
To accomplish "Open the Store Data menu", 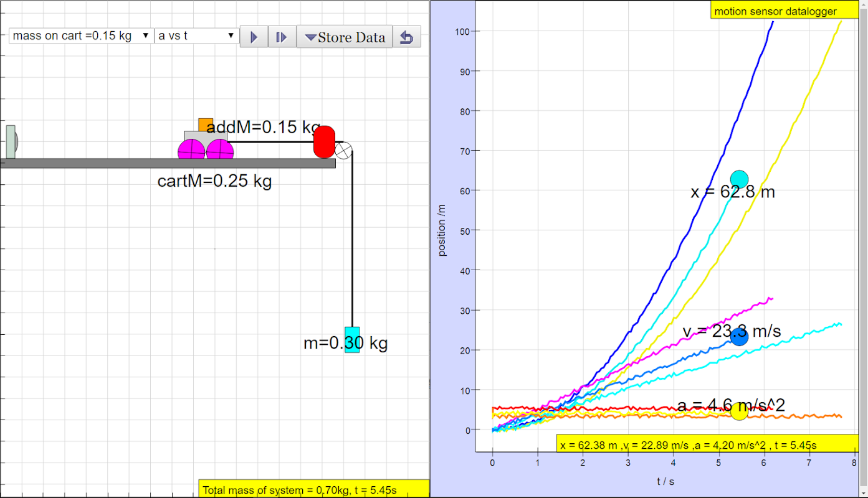I will coord(345,37).
